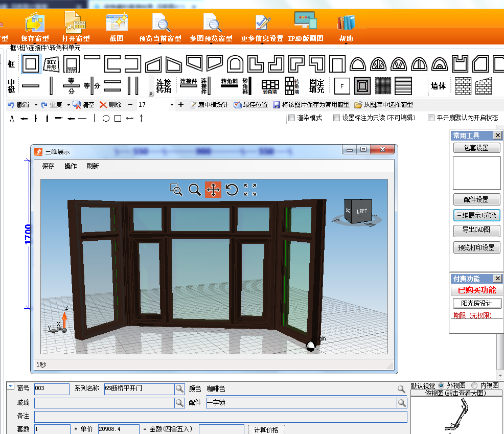Select the DIY异形 frame icon
Screen dimensions: 504x434
tap(51, 64)
